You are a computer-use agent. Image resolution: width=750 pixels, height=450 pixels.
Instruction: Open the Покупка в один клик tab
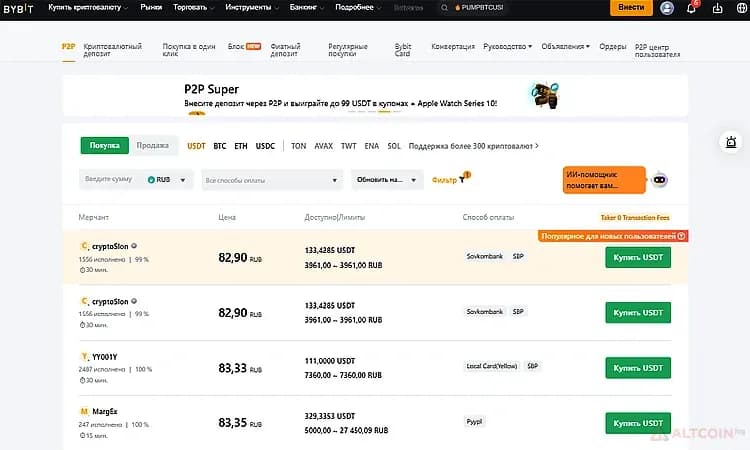click(x=189, y=50)
